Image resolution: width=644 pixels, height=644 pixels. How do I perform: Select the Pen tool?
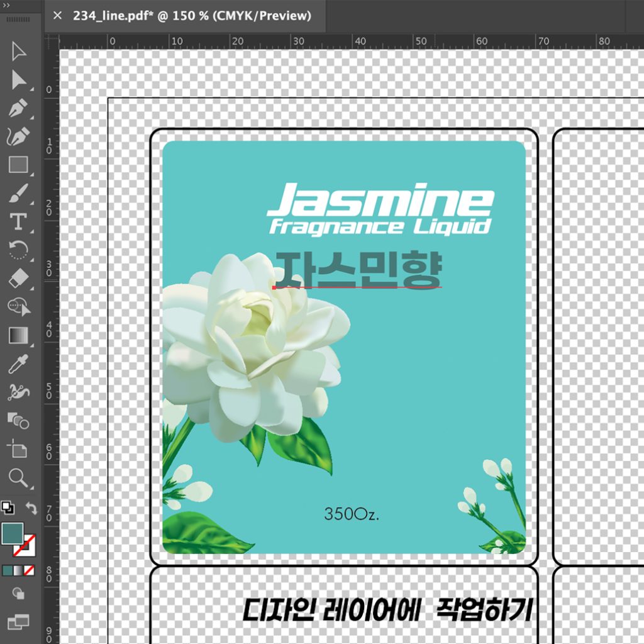[18, 108]
